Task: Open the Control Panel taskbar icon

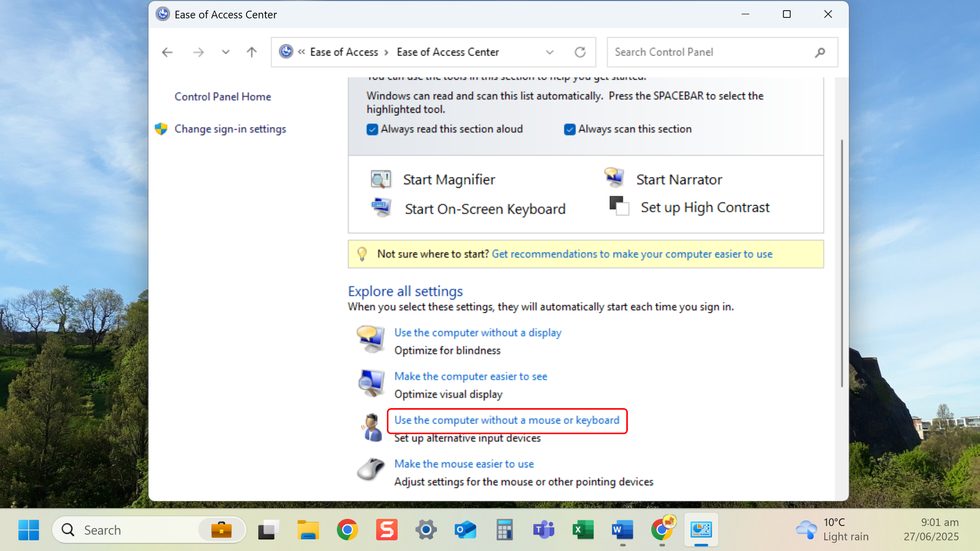Action: 701,530
